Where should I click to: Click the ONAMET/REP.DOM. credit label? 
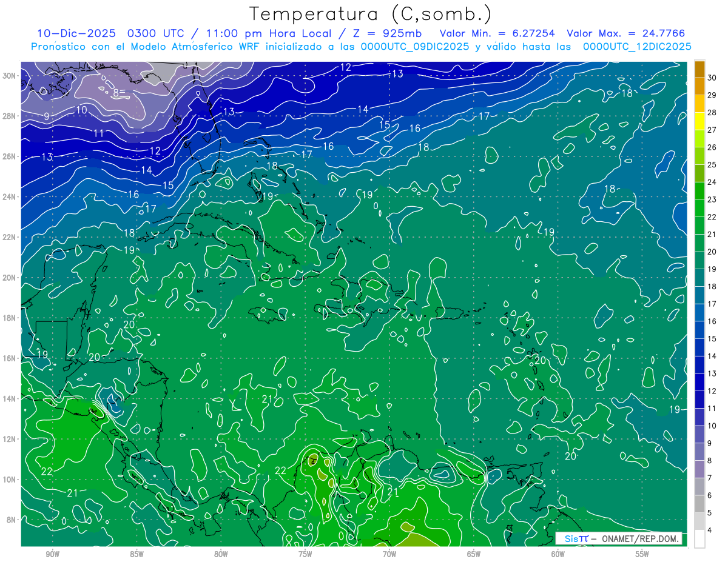(639, 538)
